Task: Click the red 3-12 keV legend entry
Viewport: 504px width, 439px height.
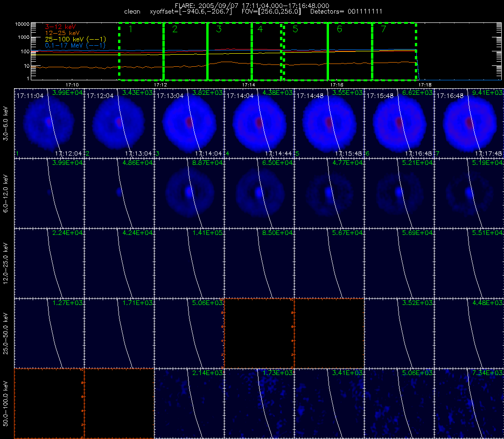Action: point(60,27)
